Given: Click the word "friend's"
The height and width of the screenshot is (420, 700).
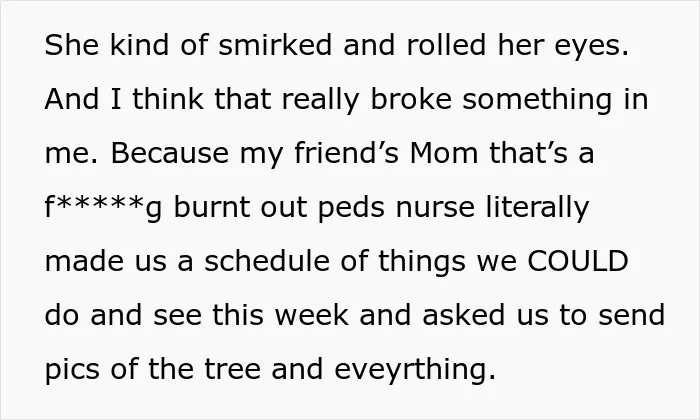Looking at the screenshot, I should 346,152.
